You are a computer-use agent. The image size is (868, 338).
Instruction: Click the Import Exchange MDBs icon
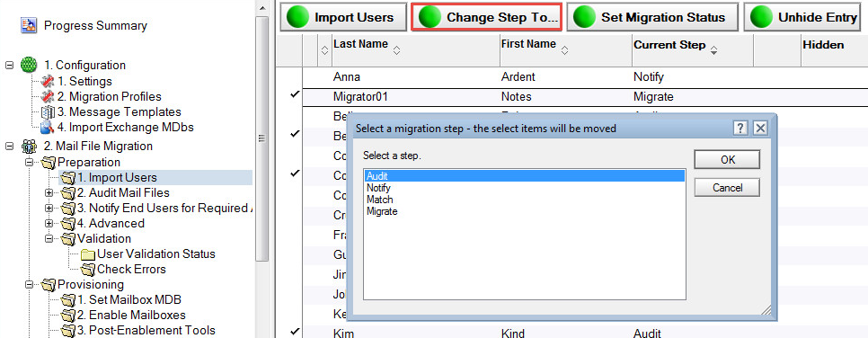[x=49, y=128]
